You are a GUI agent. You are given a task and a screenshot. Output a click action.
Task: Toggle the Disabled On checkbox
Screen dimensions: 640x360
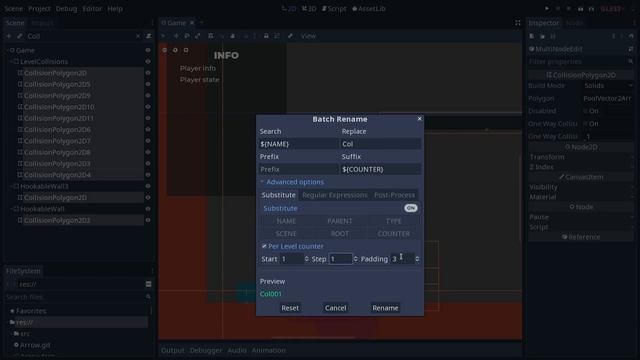[585, 111]
